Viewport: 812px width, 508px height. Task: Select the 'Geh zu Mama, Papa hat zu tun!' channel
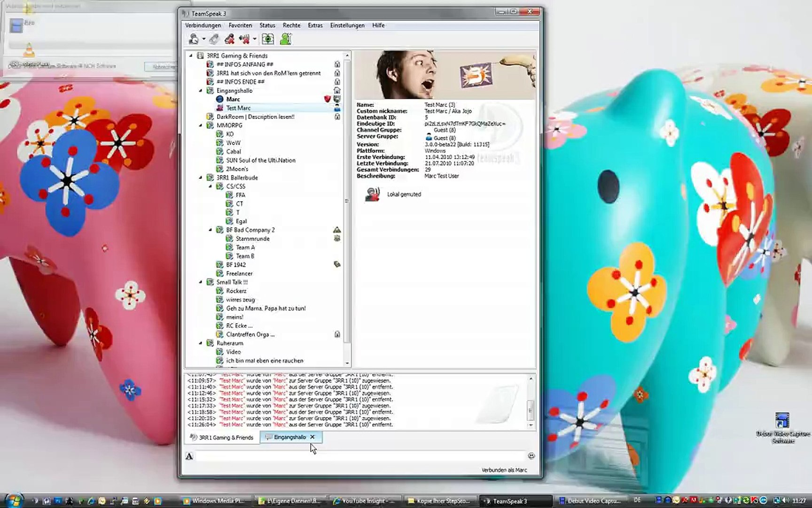[x=266, y=308]
